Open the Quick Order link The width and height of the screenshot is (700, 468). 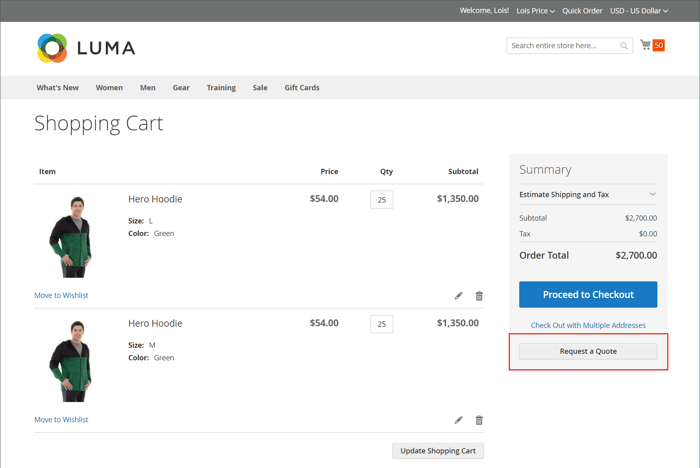pyautogui.click(x=582, y=11)
